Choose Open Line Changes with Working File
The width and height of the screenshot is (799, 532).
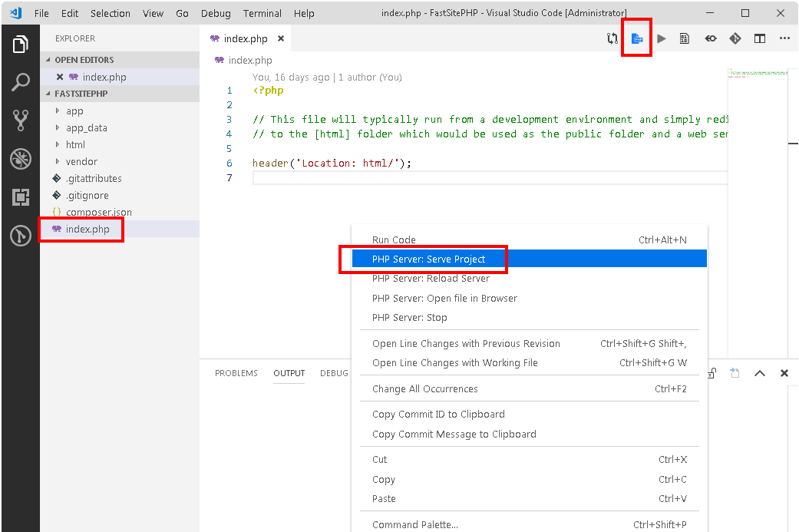tap(529, 363)
